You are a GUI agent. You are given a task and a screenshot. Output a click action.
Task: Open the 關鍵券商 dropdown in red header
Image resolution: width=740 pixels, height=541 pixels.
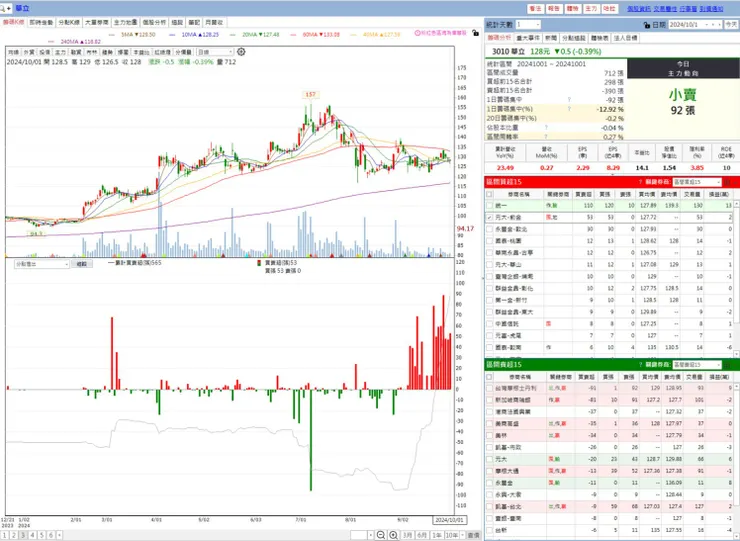point(697,182)
